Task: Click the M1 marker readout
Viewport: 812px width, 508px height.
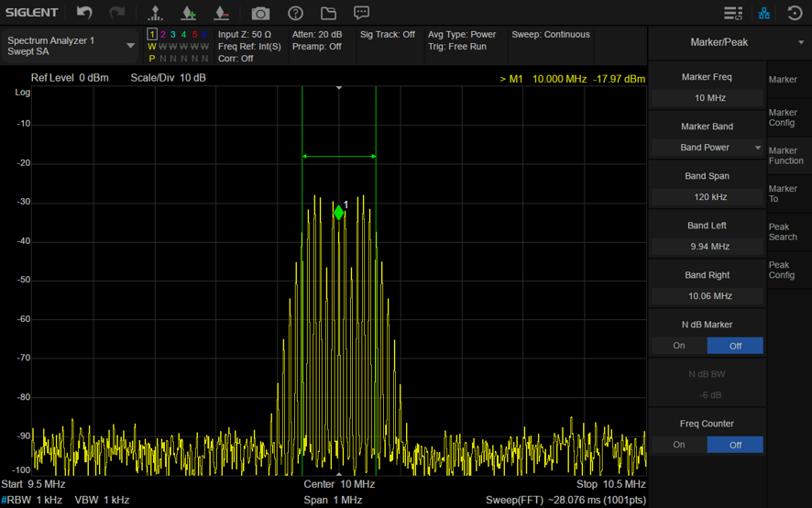Action: pyautogui.click(x=572, y=79)
